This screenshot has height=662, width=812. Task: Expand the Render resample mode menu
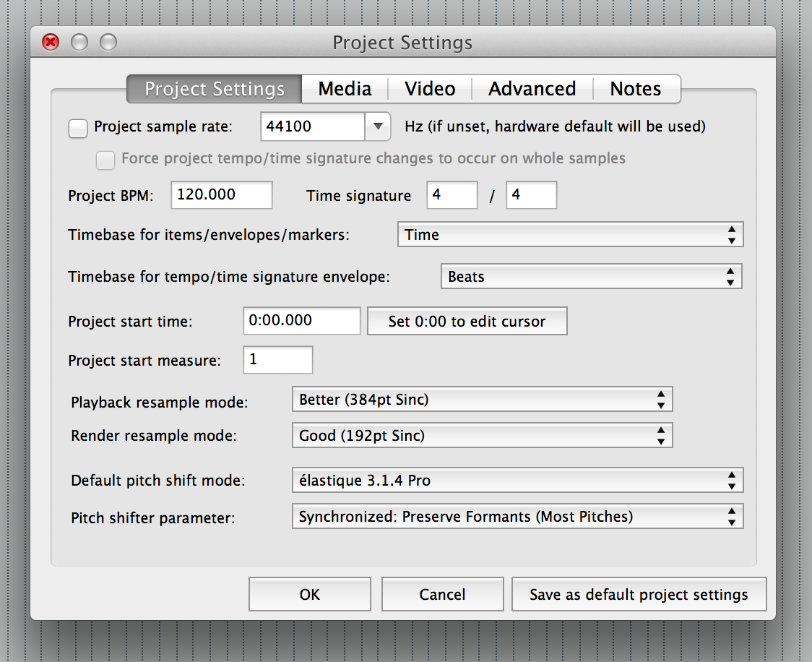[x=482, y=436]
